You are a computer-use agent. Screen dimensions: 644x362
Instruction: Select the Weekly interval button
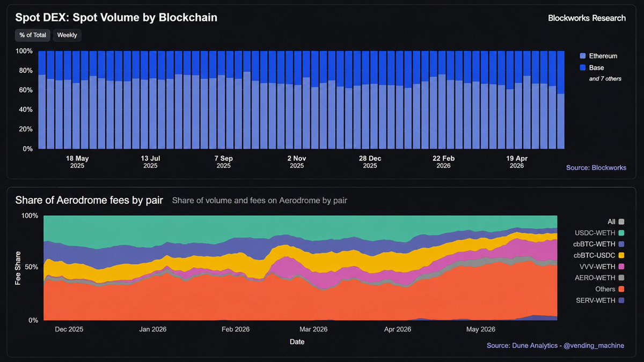point(67,35)
